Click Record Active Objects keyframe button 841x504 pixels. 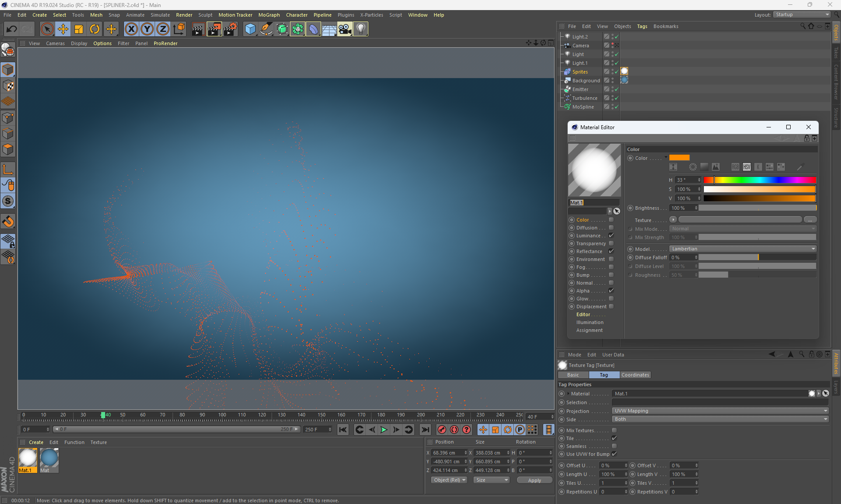coord(442,430)
